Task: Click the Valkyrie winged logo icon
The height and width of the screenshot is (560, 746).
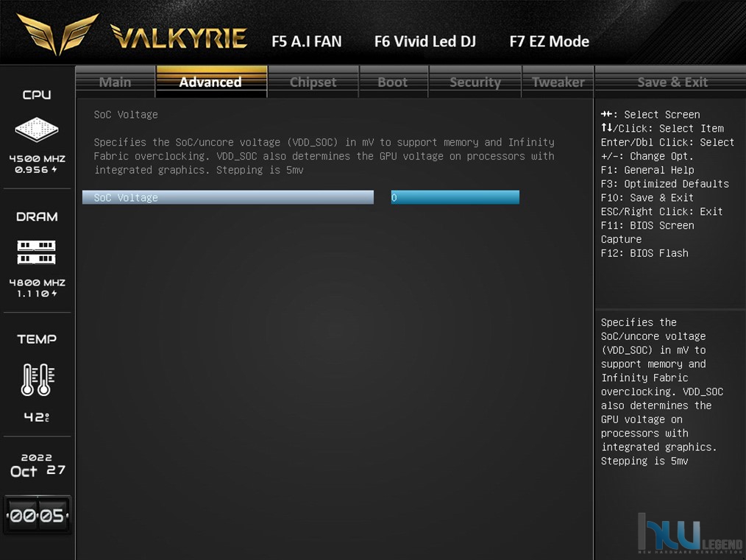Action: (x=58, y=33)
